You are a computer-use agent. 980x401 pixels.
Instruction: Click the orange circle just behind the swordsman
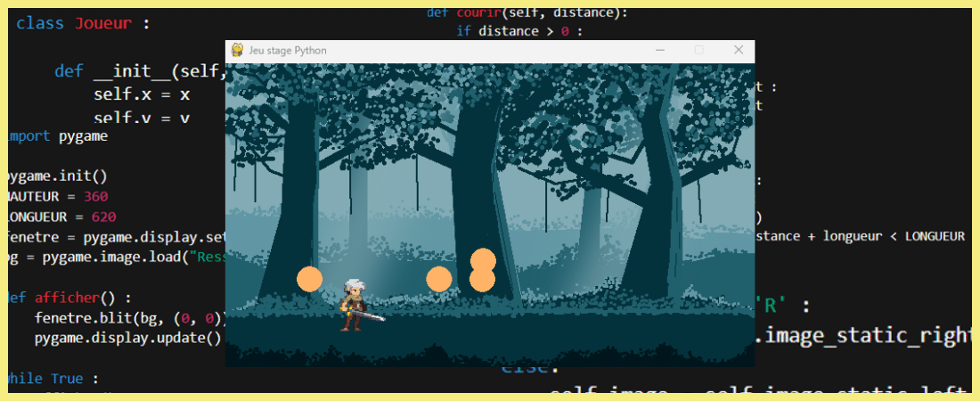coord(309,279)
